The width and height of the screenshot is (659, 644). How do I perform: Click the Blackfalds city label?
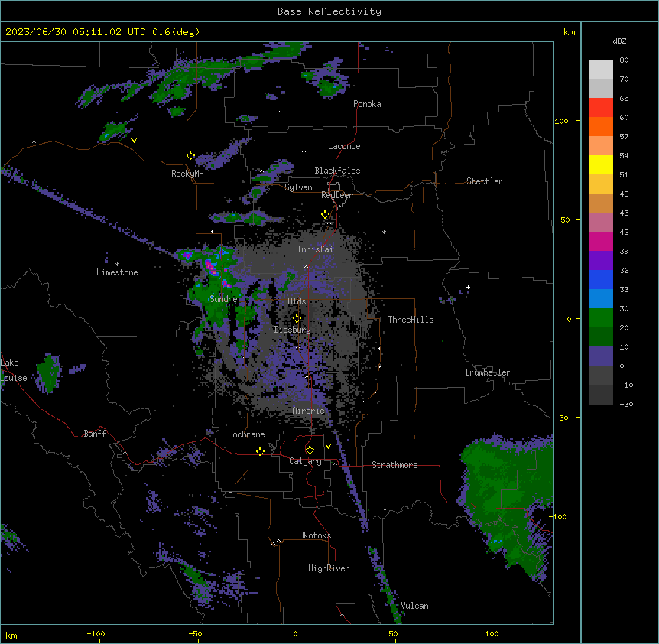click(337, 171)
